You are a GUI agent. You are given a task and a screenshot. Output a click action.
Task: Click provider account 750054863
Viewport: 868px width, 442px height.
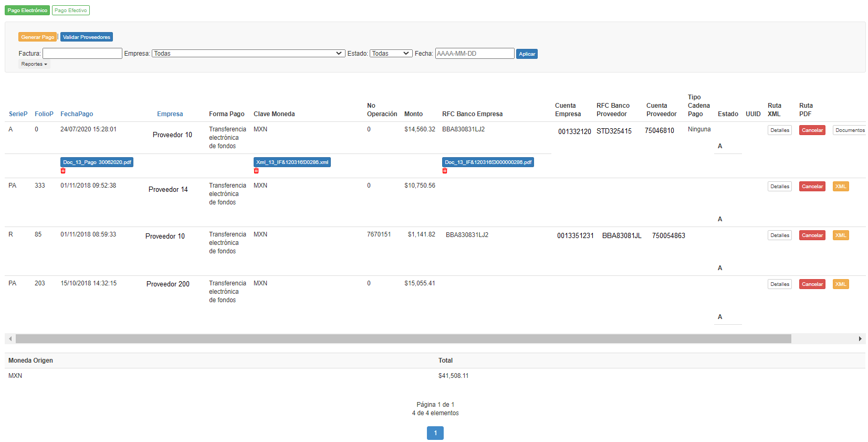pyautogui.click(x=668, y=236)
